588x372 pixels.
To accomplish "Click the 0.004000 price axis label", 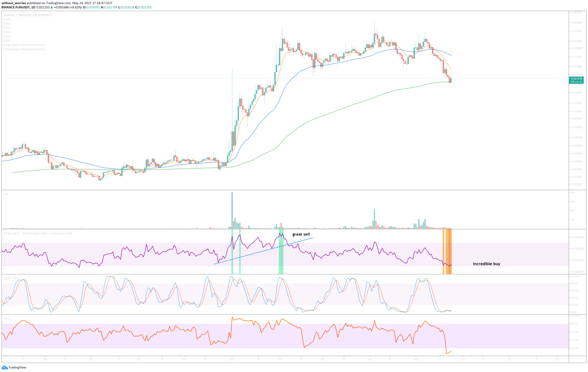I will [576, 162].
